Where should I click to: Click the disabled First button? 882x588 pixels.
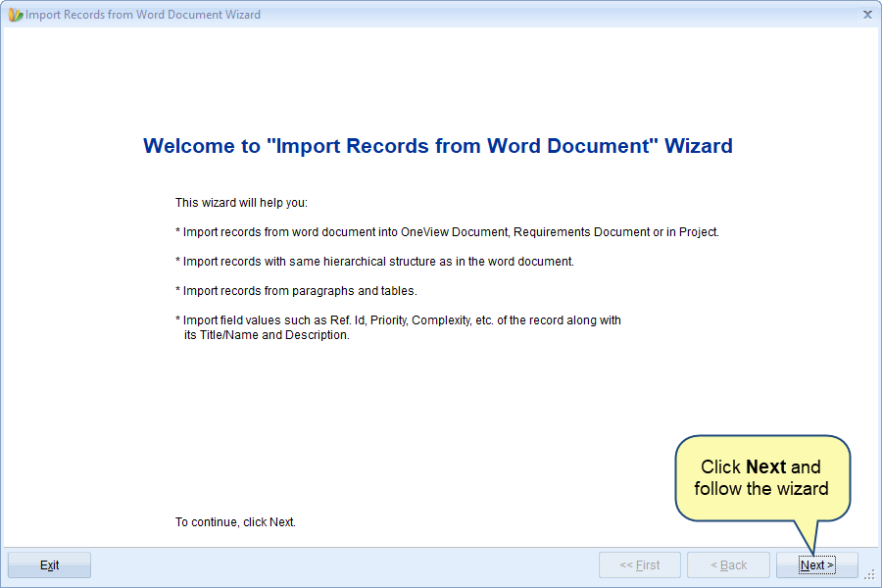[x=640, y=564]
